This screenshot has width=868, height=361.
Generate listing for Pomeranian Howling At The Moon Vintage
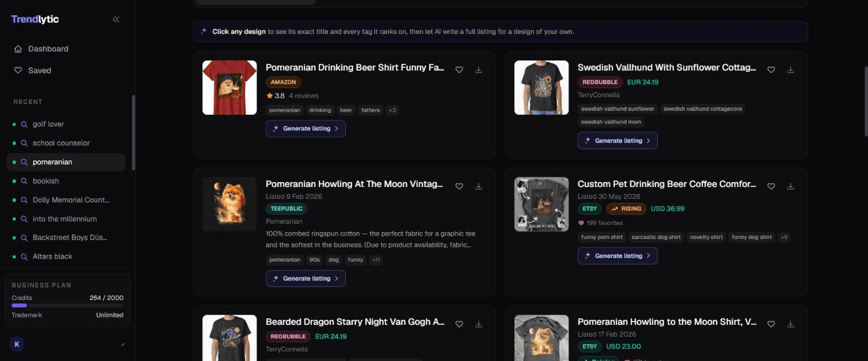(x=306, y=279)
